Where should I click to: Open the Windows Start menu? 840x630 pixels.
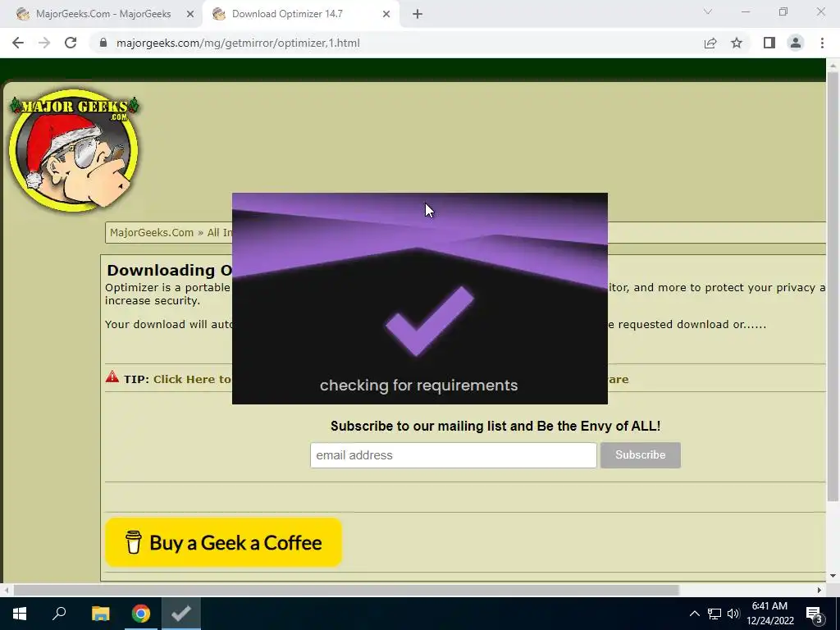[x=20, y=614]
